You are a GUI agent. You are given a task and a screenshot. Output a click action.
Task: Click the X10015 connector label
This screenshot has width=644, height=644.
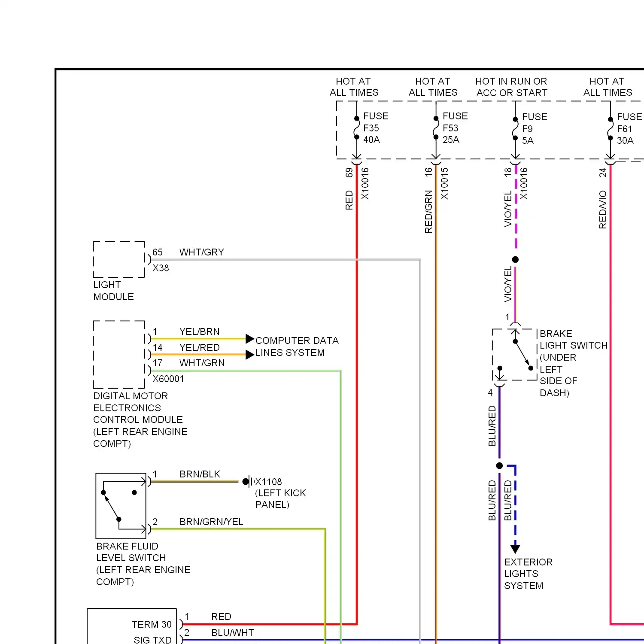tap(444, 183)
